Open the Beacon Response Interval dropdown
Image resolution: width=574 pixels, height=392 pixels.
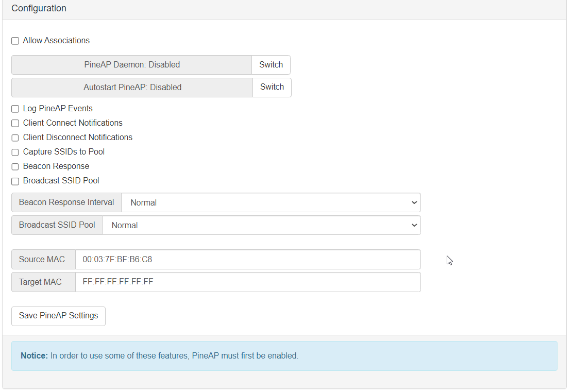pyautogui.click(x=271, y=202)
